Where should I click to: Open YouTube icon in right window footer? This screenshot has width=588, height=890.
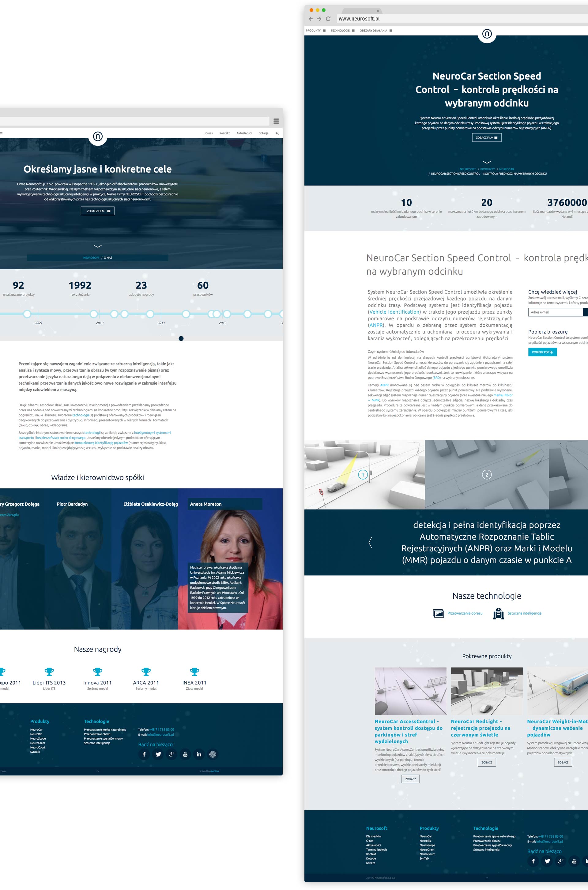574,861
